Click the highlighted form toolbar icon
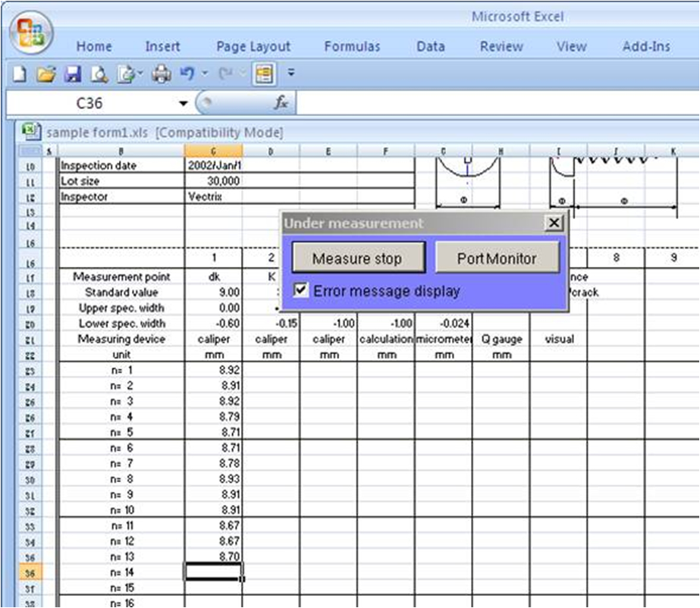The height and width of the screenshot is (608, 700). pos(264,74)
